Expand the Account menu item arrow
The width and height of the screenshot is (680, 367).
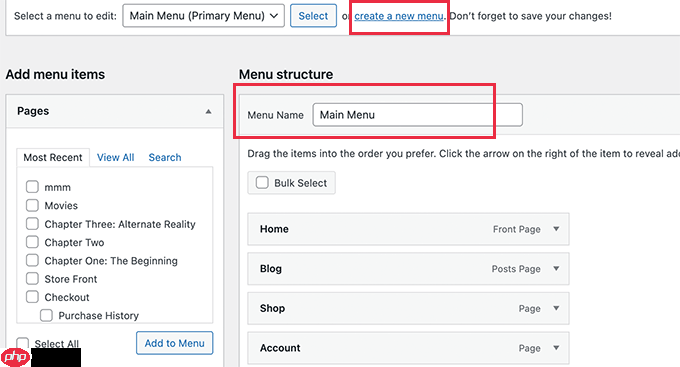tap(556, 348)
